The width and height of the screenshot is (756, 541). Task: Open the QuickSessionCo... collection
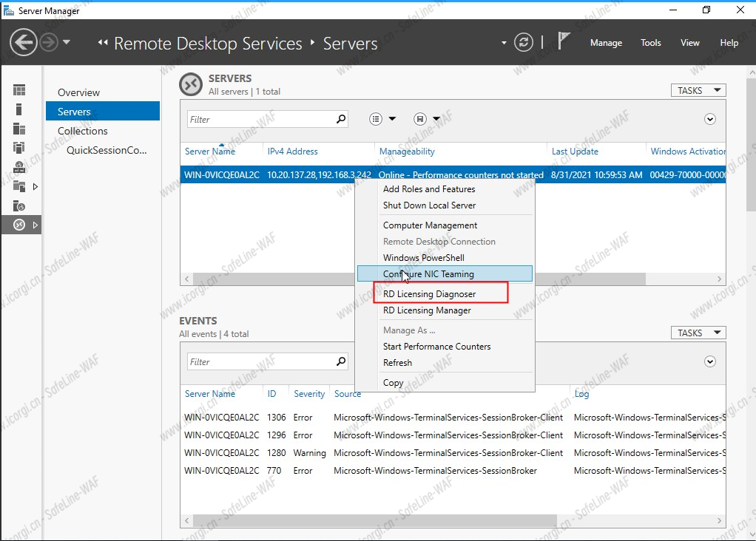[x=107, y=150]
